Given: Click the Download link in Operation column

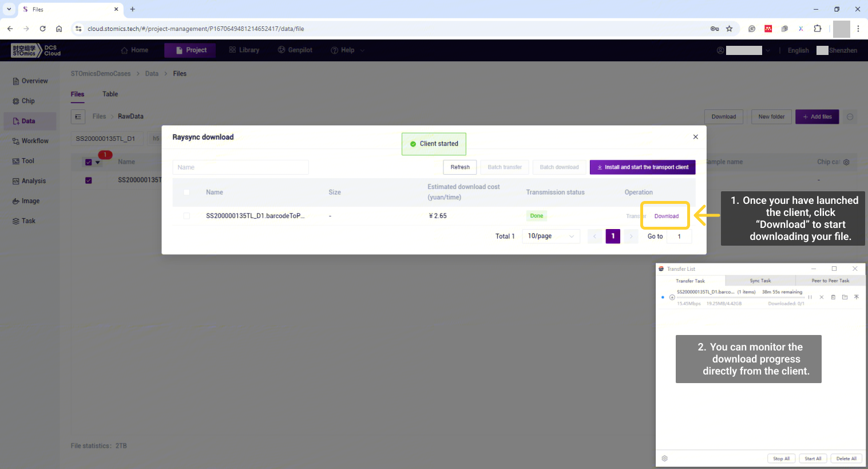Looking at the screenshot, I should click(667, 216).
